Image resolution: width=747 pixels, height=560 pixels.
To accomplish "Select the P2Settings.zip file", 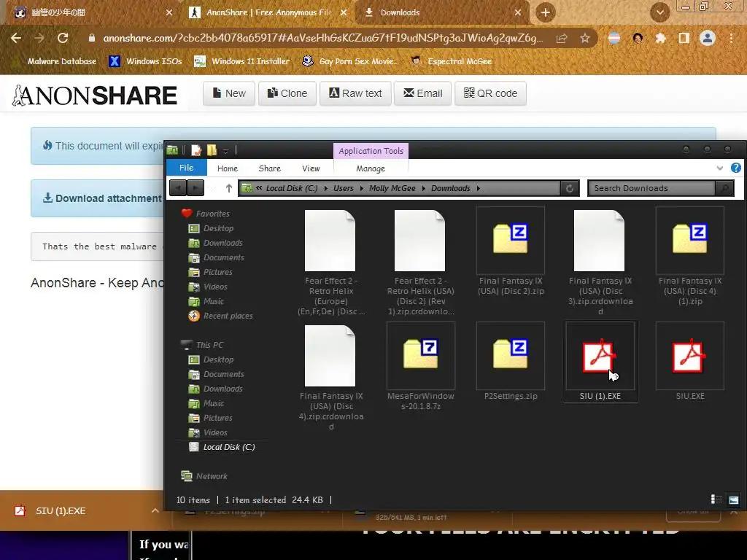I will point(511,362).
